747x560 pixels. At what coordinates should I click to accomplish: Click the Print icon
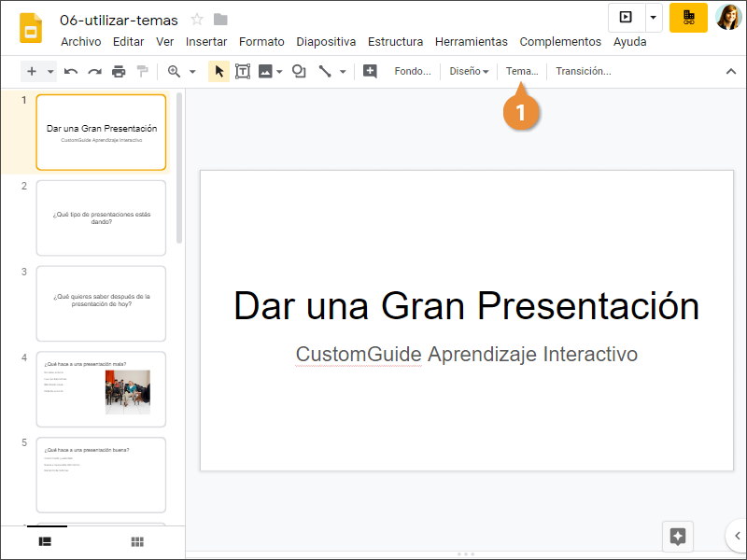(119, 71)
